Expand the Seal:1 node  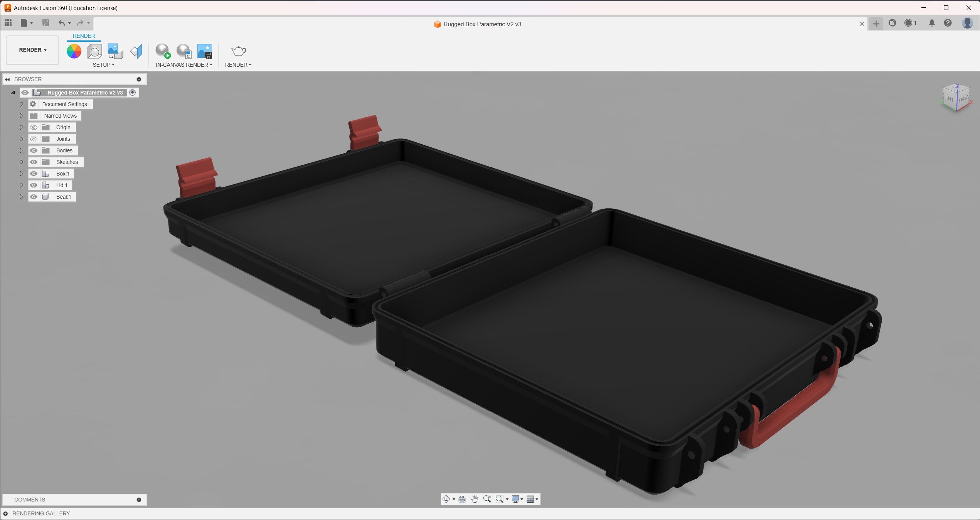[22, 197]
